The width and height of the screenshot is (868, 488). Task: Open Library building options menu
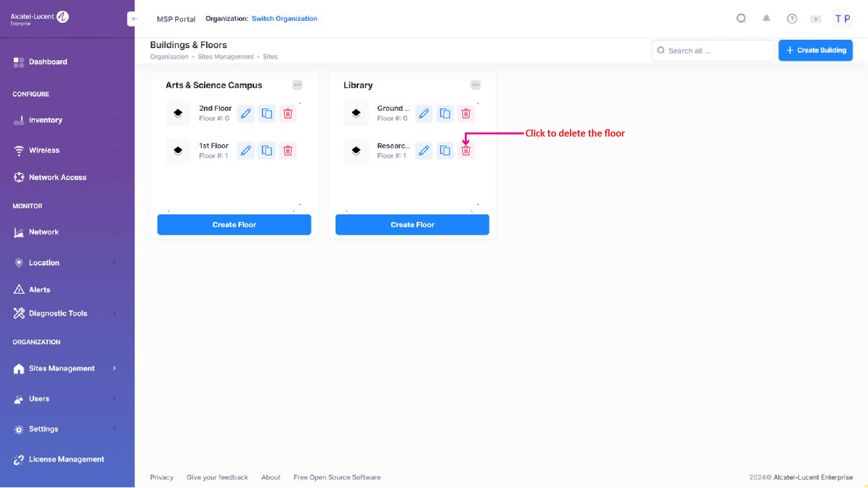click(x=475, y=85)
